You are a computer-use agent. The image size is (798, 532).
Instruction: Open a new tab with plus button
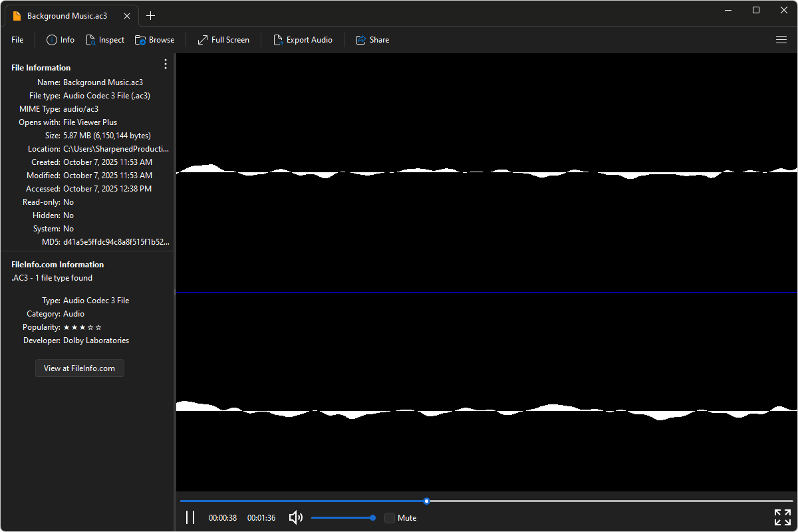151,16
